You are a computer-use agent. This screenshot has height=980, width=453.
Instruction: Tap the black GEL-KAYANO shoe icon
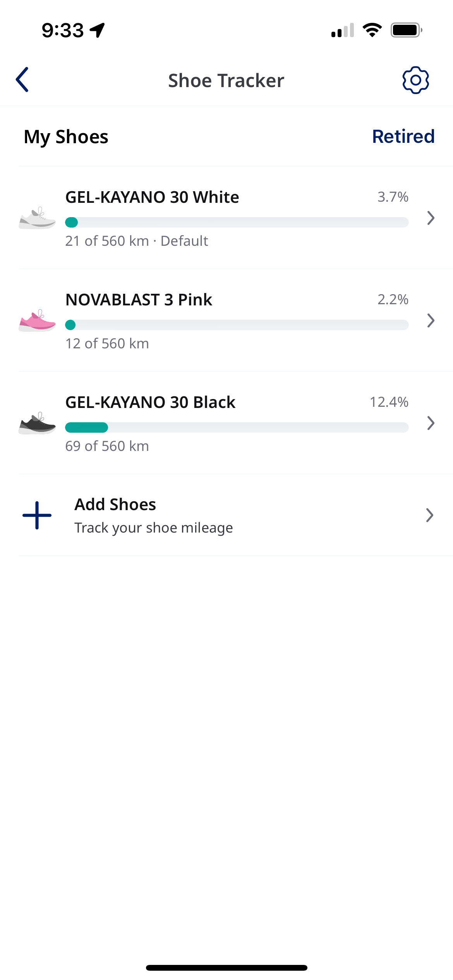[x=37, y=423]
